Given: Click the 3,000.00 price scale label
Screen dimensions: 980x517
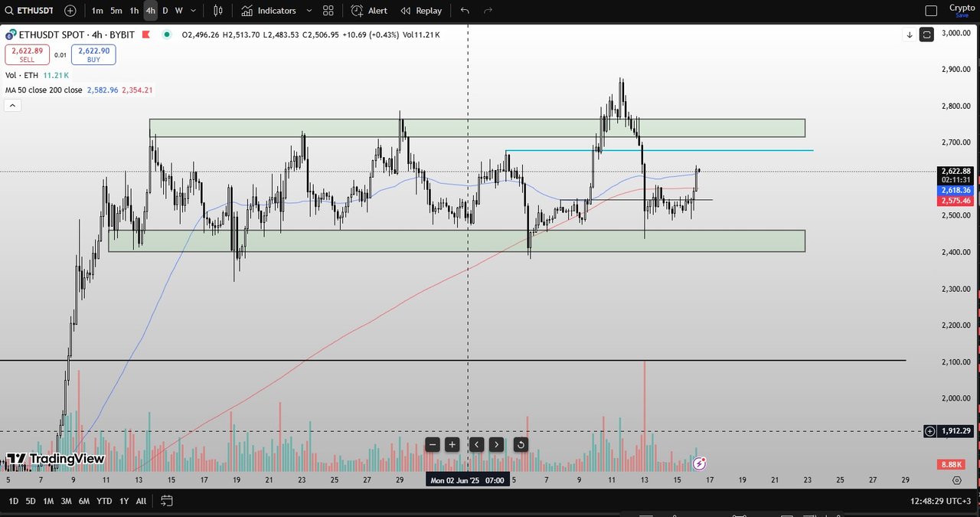Looking at the screenshot, I should pos(956,33).
